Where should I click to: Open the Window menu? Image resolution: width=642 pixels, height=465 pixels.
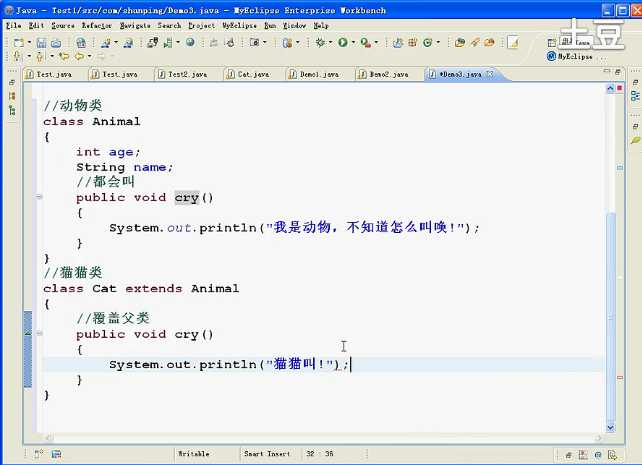tap(294, 25)
